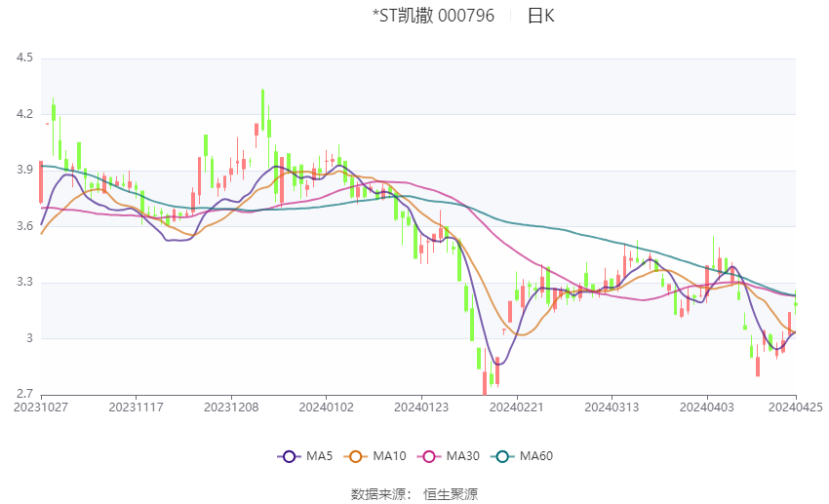Toggle the MA30 legend series
The image size is (829, 504).
(449, 456)
